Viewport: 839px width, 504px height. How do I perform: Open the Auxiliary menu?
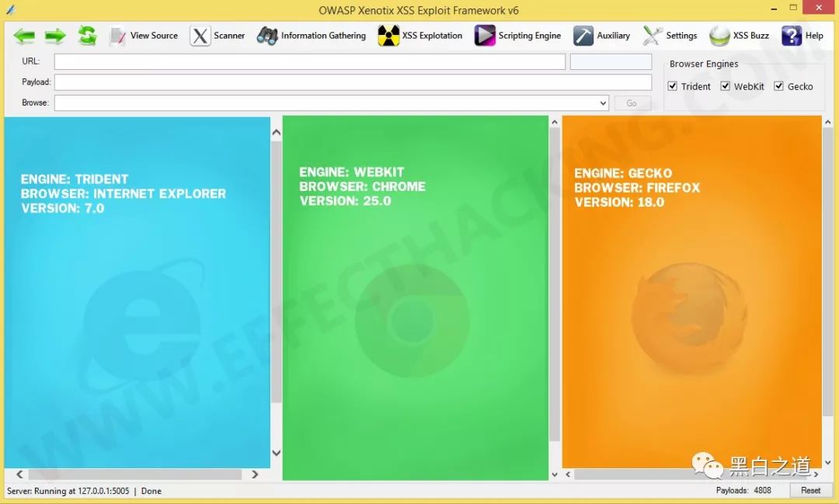(x=613, y=35)
